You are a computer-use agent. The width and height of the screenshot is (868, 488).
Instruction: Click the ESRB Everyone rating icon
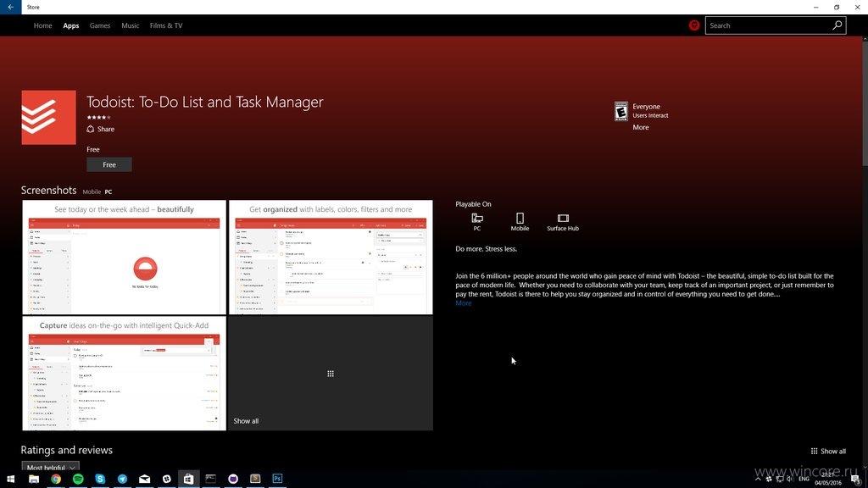(621, 111)
